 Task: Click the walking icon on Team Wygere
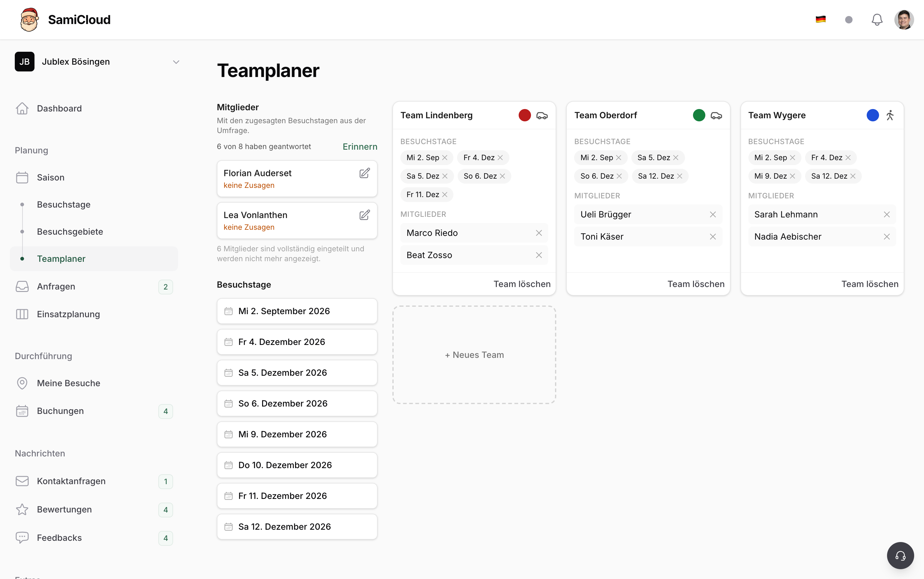click(890, 115)
